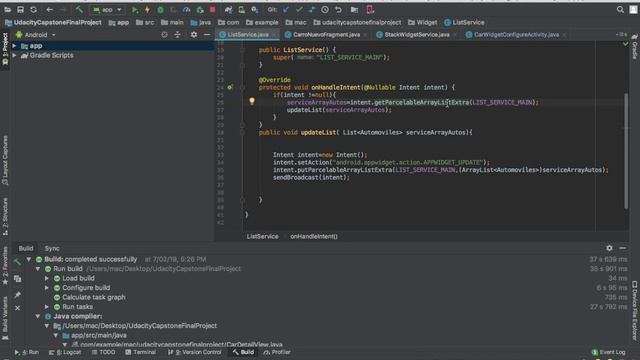Click the editor vertical scrollbar
This screenshot has width=640, height=360.
[626, 151]
